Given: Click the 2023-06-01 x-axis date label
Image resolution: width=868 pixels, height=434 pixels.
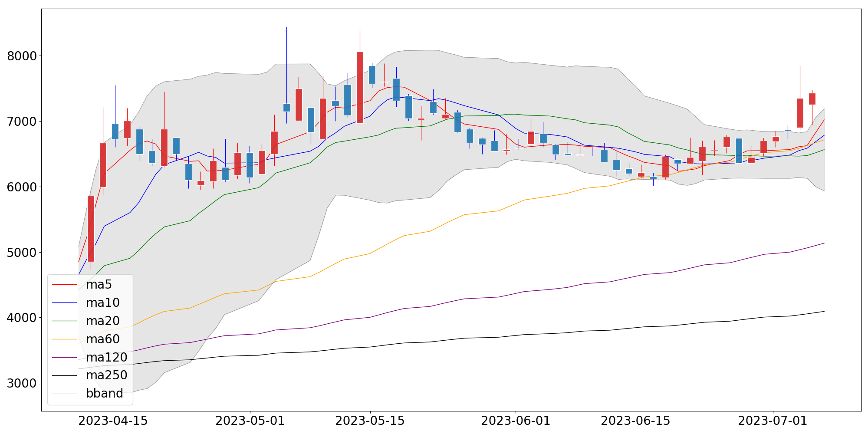Looking at the screenshot, I should [516, 421].
